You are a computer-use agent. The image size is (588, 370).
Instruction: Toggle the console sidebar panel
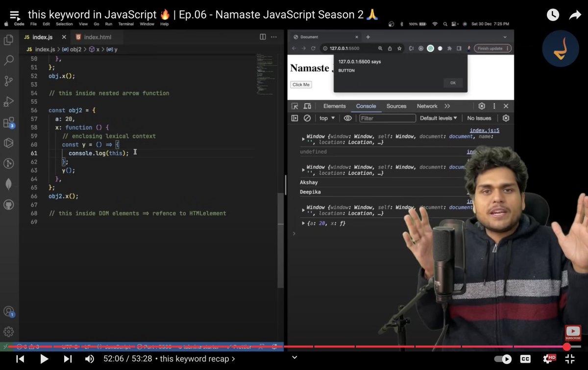[x=294, y=118]
